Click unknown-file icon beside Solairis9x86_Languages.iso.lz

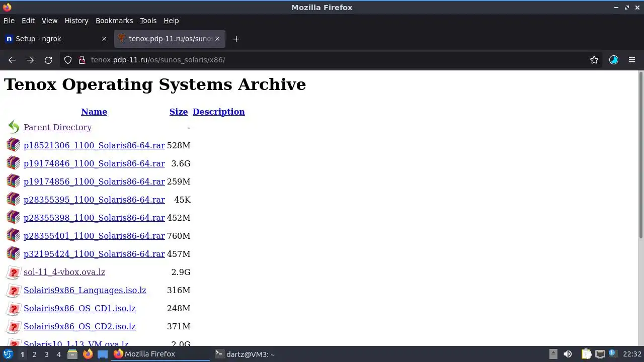point(14,290)
